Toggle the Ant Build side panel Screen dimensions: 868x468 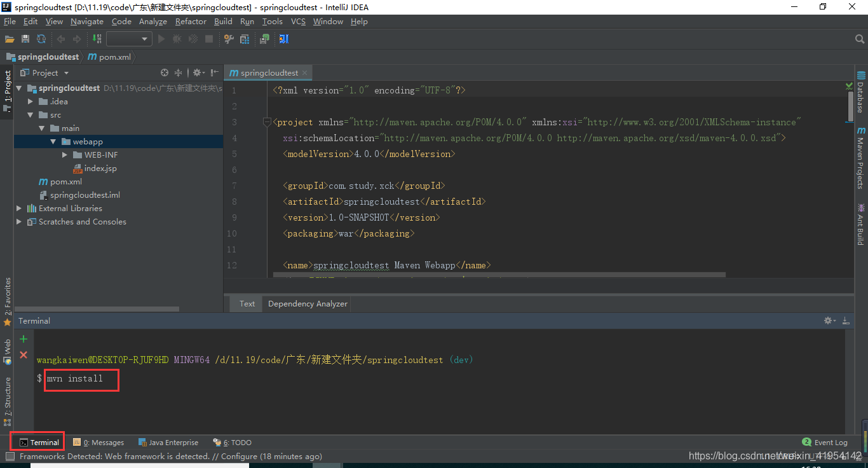tap(861, 224)
